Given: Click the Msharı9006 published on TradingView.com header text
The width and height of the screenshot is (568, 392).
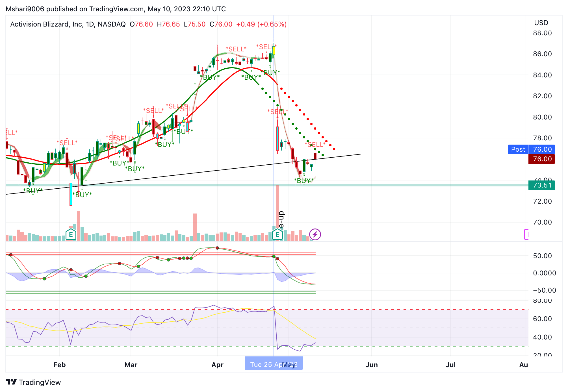Looking at the screenshot, I should (116, 9).
